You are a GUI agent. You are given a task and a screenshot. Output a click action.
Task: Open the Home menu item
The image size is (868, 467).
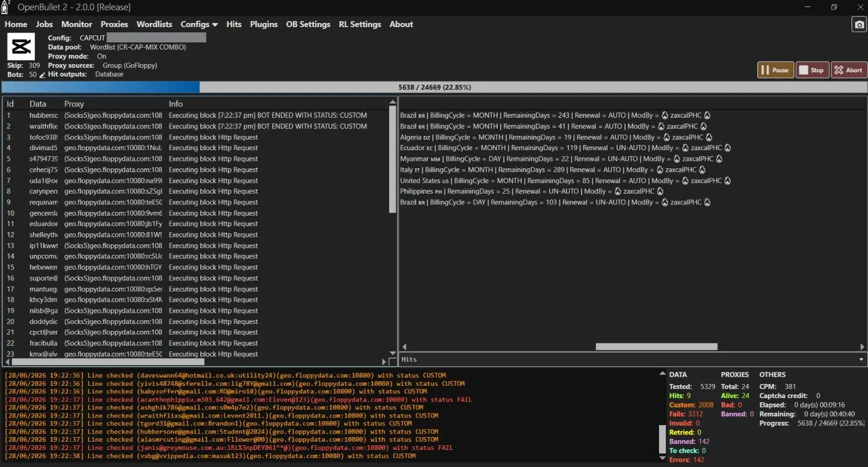coord(16,24)
